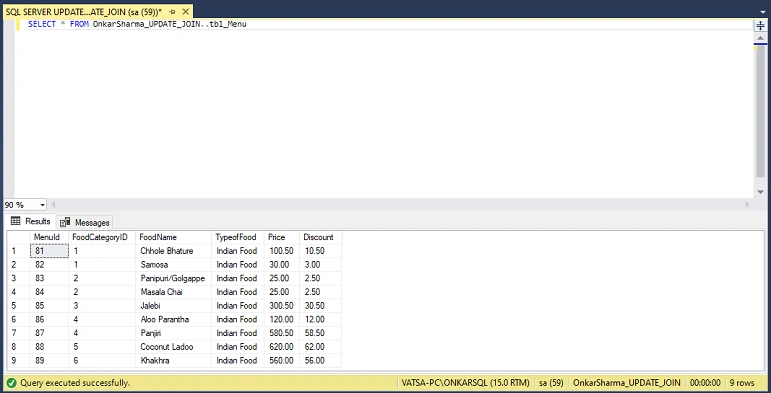Click the FoodCategoryID column header

tap(102, 237)
